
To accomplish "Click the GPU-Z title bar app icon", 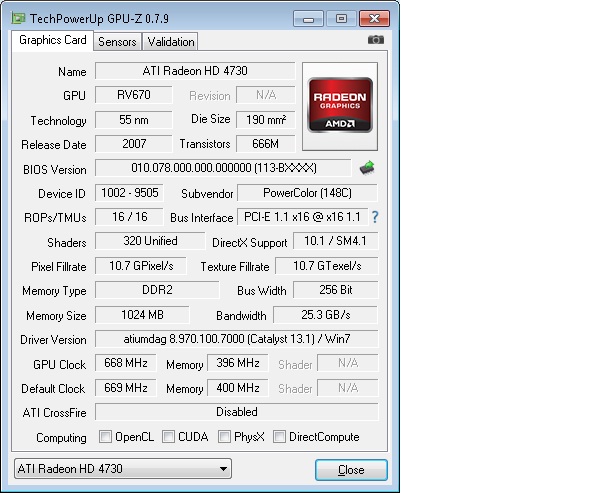I will coord(18,18).
